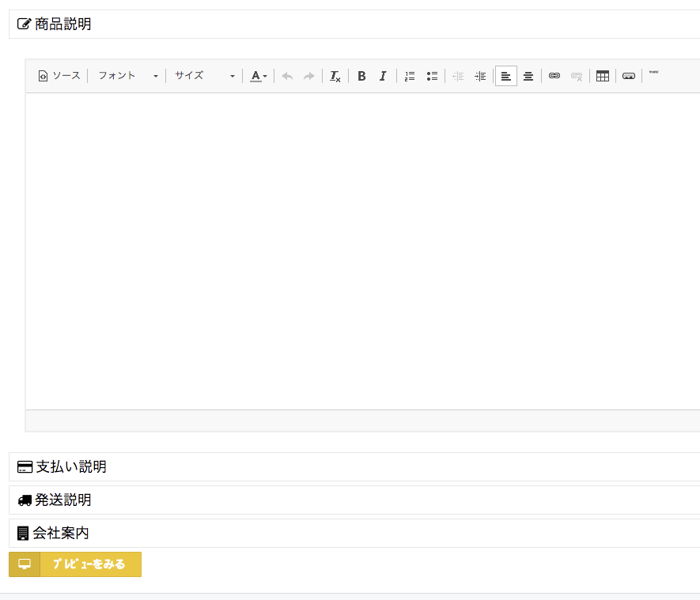Open the 会社案内 section
Image resolution: width=700 pixels, height=600 pixels.
coord(61,534)
